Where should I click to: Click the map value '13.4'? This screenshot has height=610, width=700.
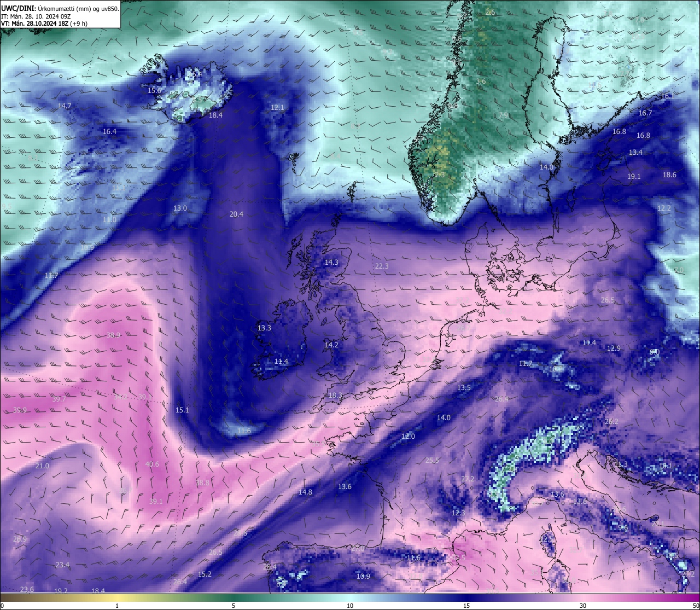click(x=635, y=153)
